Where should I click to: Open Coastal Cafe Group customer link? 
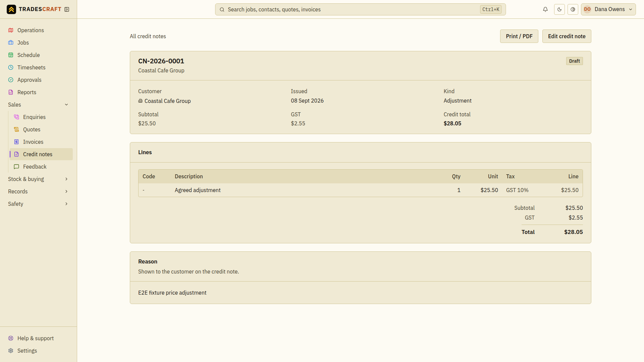(x=164, y=101)
